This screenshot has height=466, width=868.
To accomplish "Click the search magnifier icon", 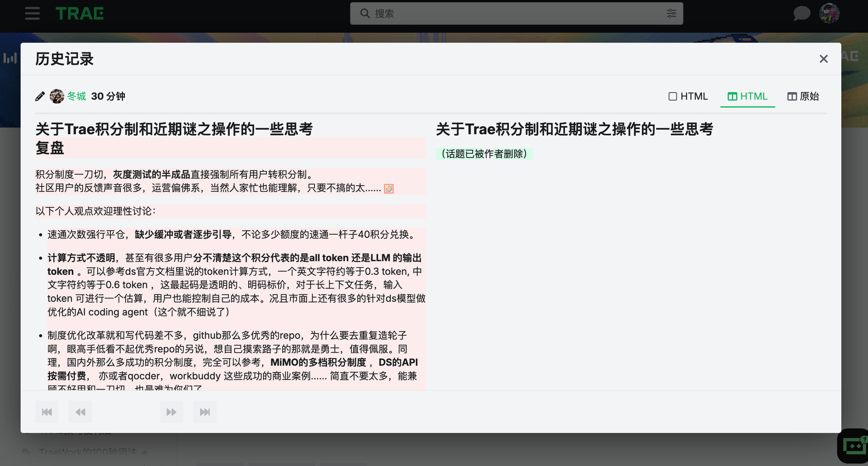I will (x=365, y=14).
